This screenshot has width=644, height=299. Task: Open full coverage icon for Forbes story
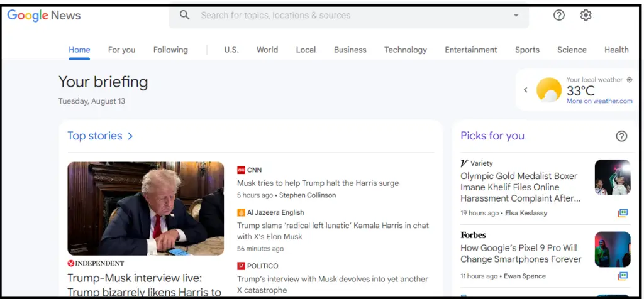[x=623, y=276]
